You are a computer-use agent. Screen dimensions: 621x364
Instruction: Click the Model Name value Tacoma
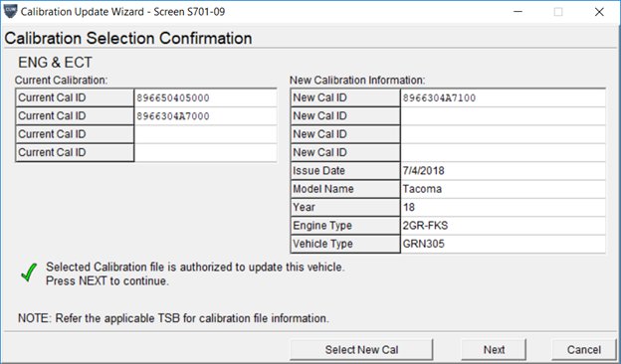coord(503,189)
